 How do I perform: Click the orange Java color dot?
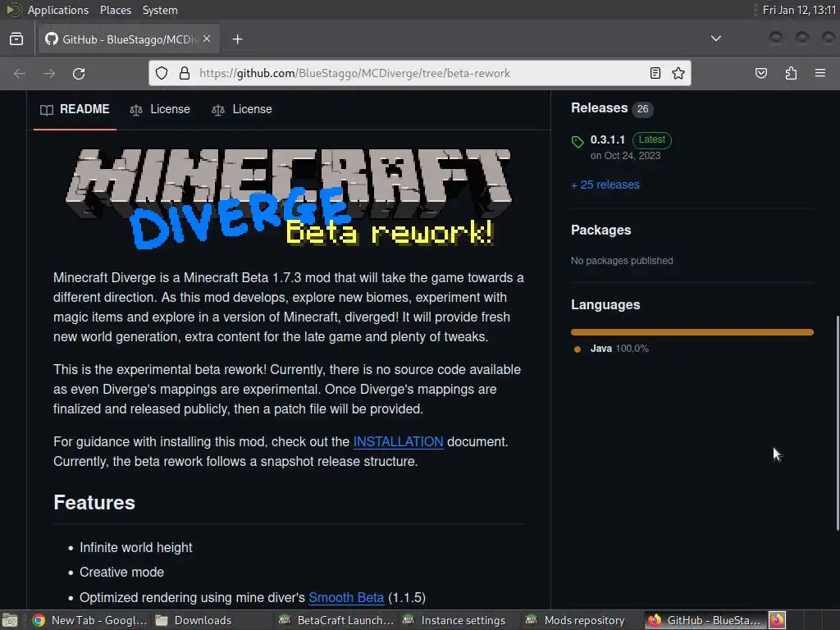pos(577,349)
